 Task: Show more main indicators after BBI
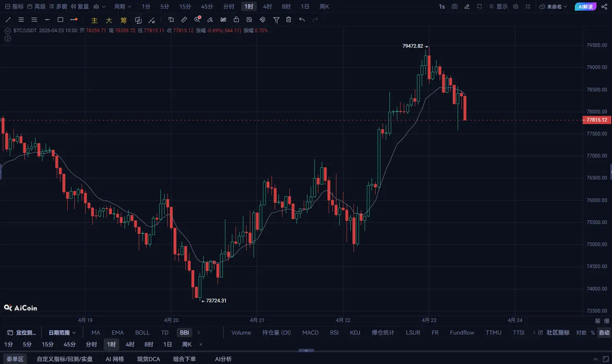click(x=198, y=333)
